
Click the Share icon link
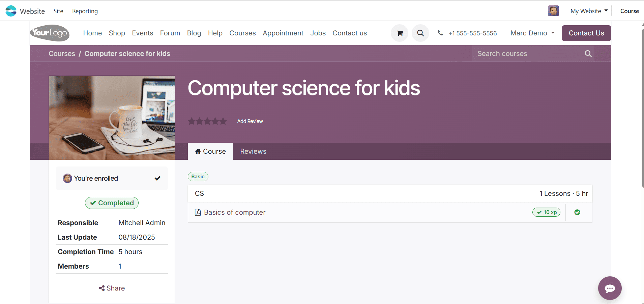[112, 288]
